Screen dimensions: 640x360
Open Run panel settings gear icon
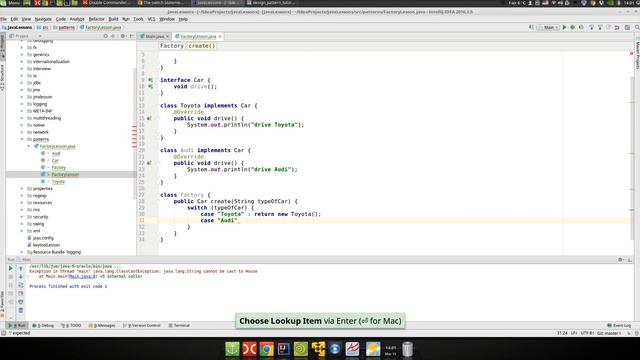tap(620, 260)
